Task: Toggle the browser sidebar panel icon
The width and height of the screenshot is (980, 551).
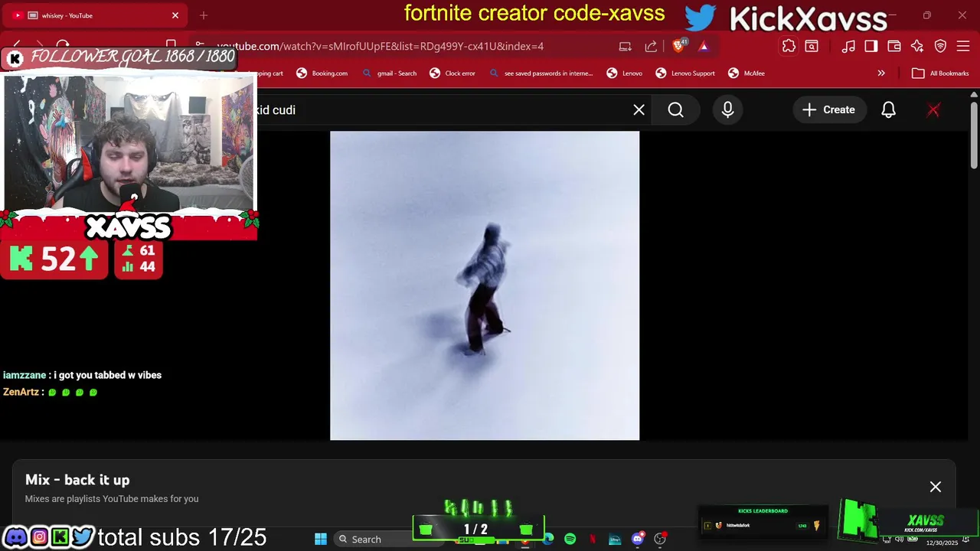Action: pos(871,46)
